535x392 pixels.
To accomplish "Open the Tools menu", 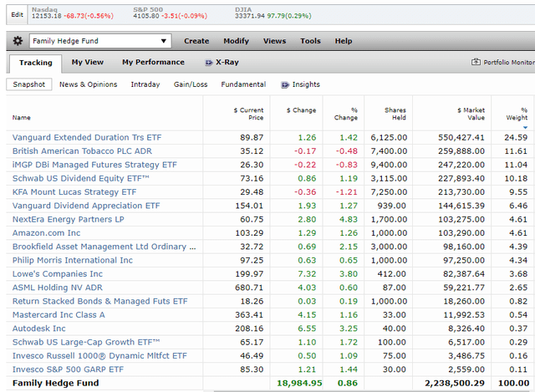I will (x=310, y=41).
